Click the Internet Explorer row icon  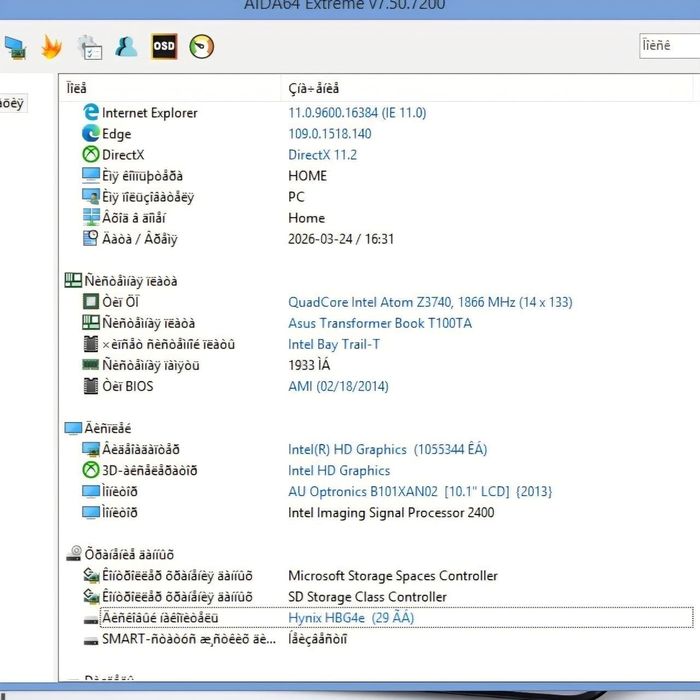(x=91, y=112)
